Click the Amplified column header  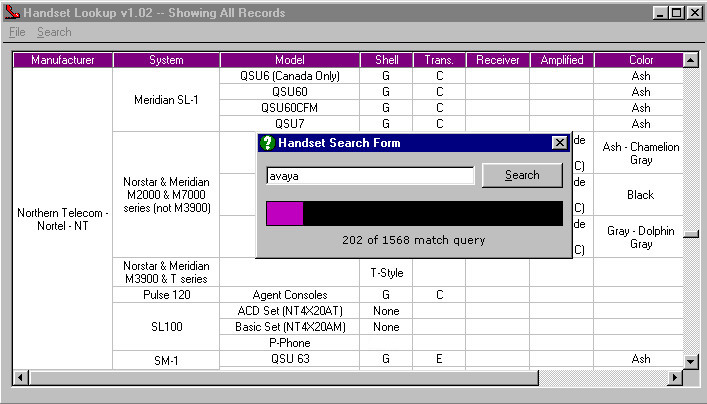pos(562,60)
